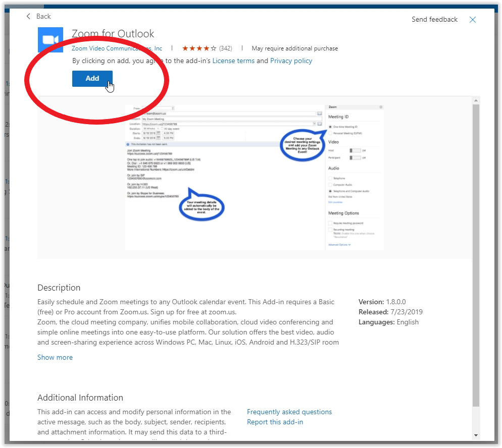Image resolution: width=502 pixels, height=448 pixels.
Task: Click the Add button
Action: pyautogui.click(x=92, y=78)
